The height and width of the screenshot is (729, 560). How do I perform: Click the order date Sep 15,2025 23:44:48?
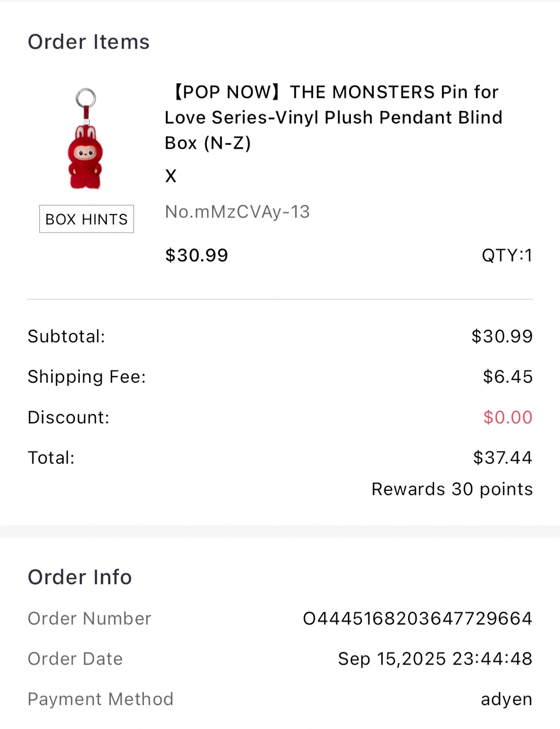435,659
